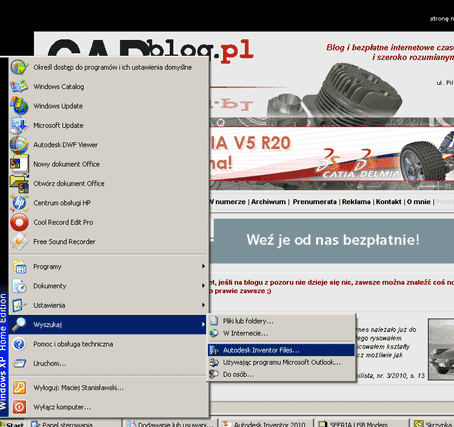Click the Autodesk Inventor Files icon
This screenshot has width=454, height=427.
tap(214, 350)
